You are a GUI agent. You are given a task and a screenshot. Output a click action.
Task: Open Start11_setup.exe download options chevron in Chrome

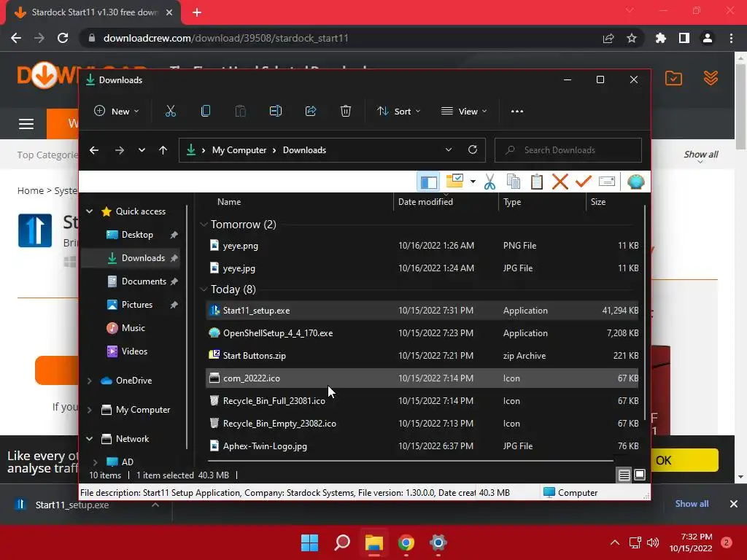pos(155,505)
